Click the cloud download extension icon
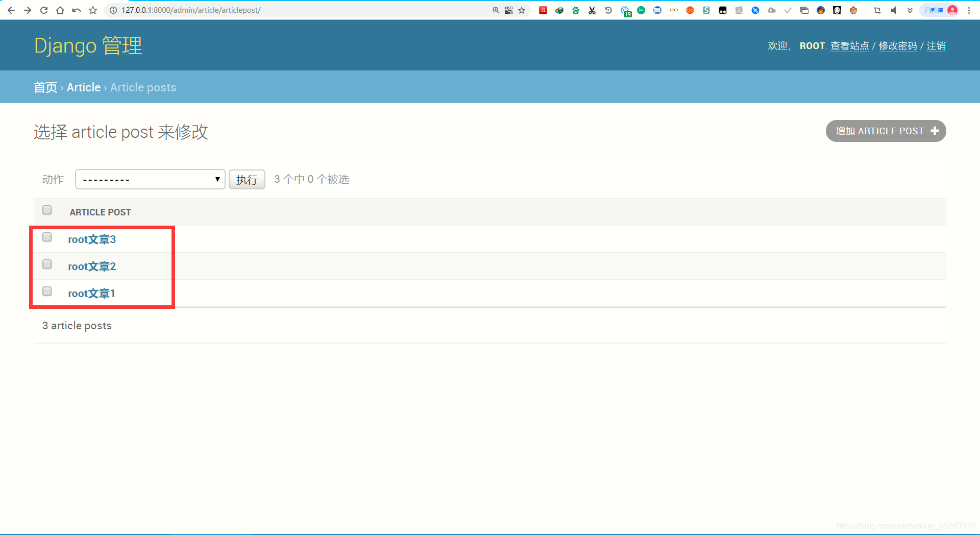Image resolution: width=980 pixels, height=535 pixels. 772,10
